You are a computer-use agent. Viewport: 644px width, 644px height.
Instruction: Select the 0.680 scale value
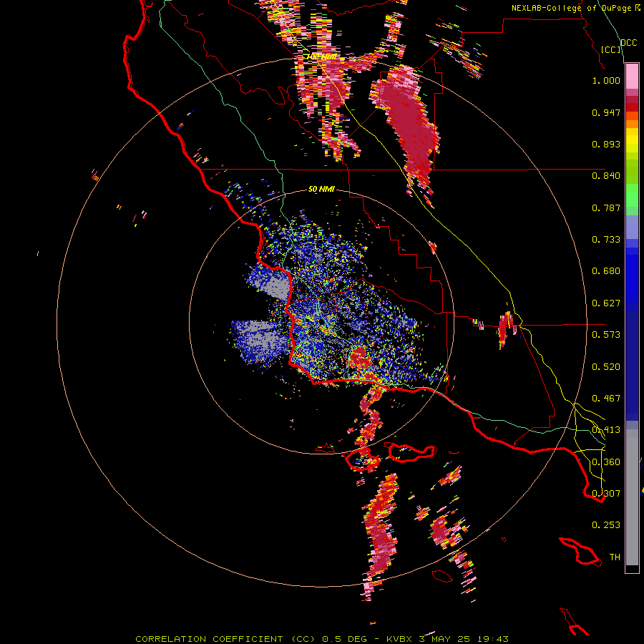coord(606,271)
